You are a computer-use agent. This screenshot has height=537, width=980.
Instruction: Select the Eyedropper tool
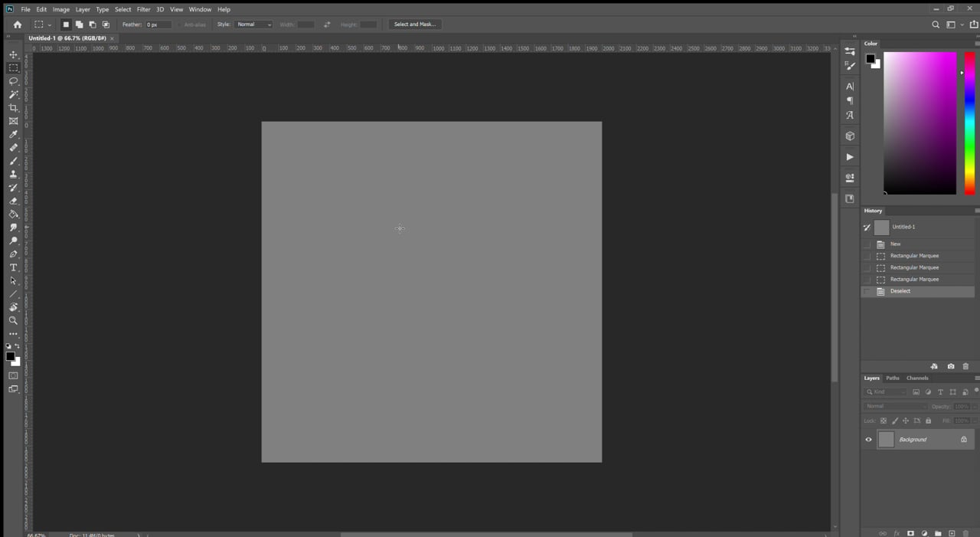[13, 135]
